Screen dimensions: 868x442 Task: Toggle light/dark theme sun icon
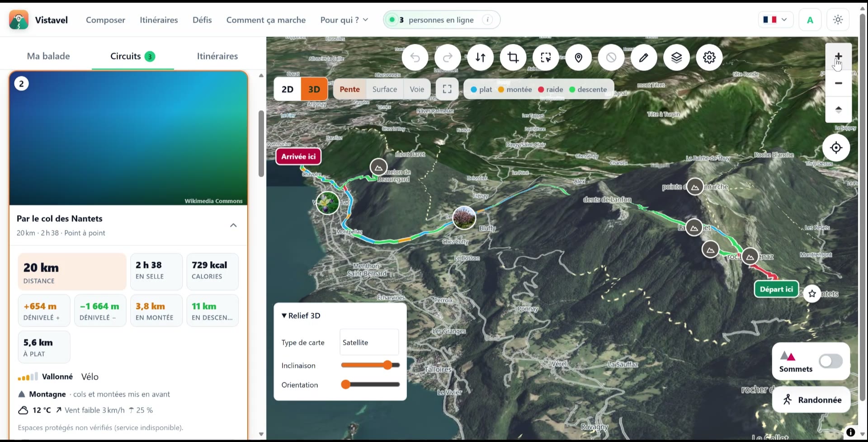838,20
